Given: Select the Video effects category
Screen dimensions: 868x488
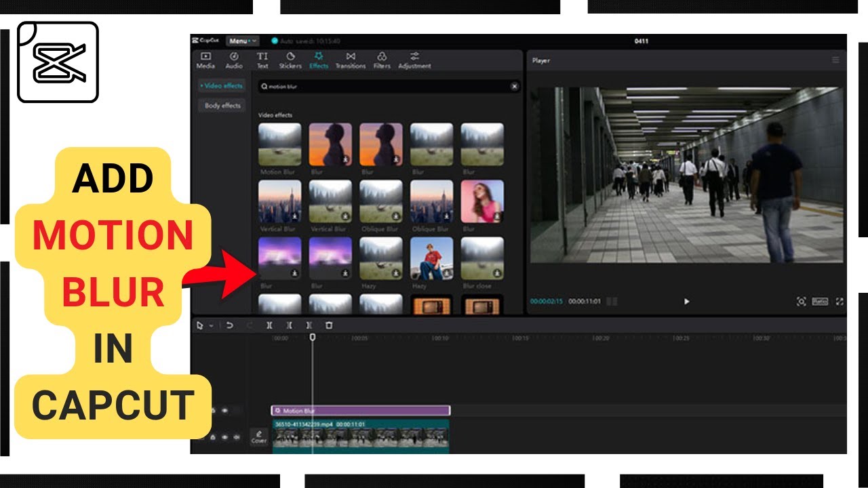Looking at the screenshot, I should click(222, 86).
